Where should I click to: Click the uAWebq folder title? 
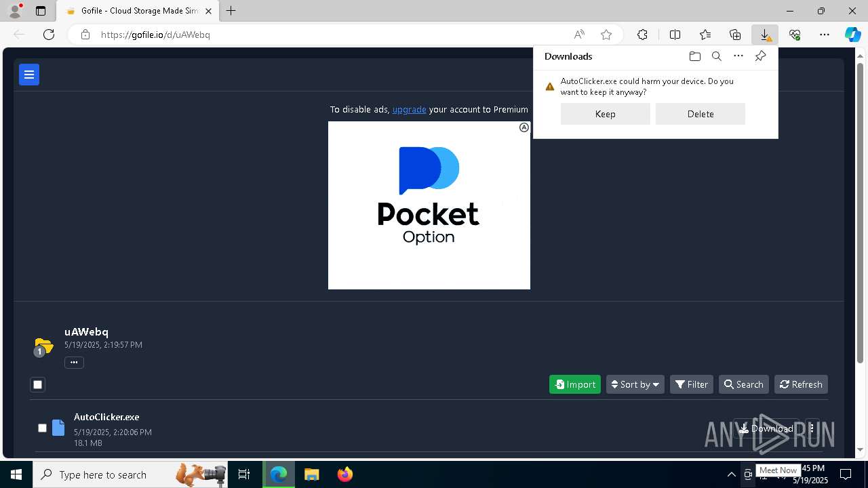pos(86,331)
